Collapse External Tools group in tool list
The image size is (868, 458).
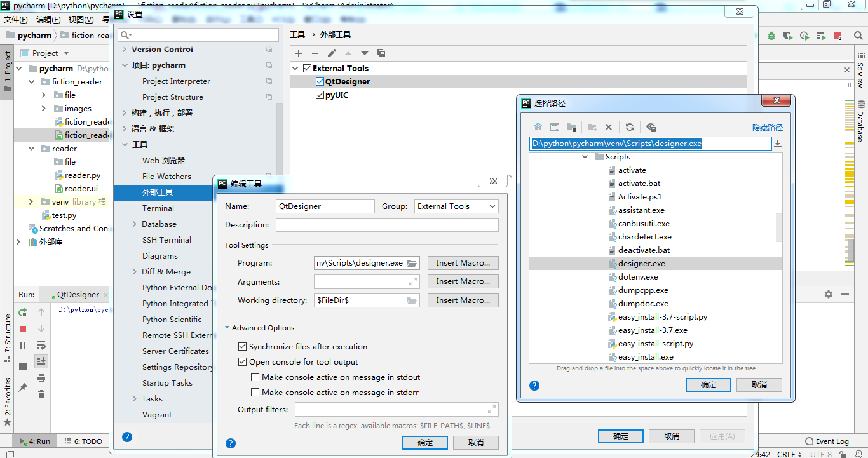(x=296, y=68)
